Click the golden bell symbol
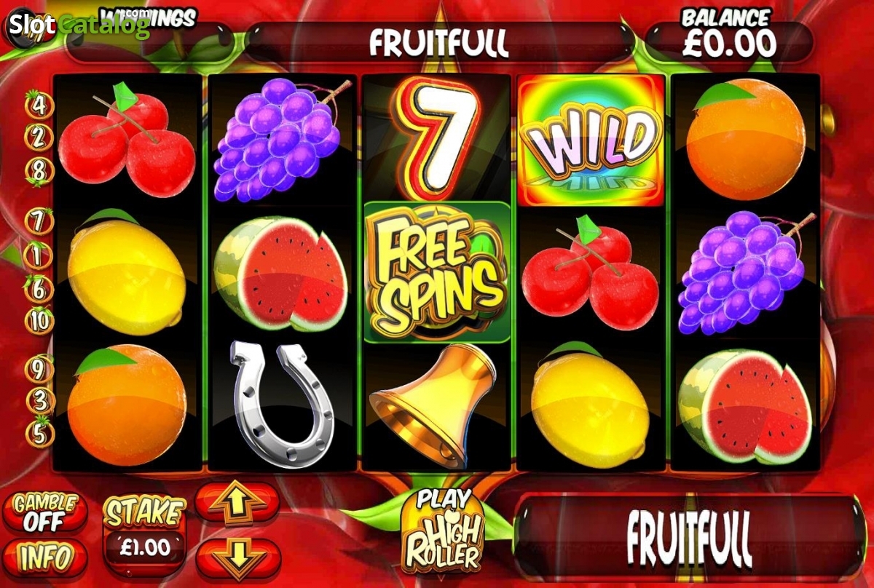Screen dimensions: 874x588 (x=435, y=404)
